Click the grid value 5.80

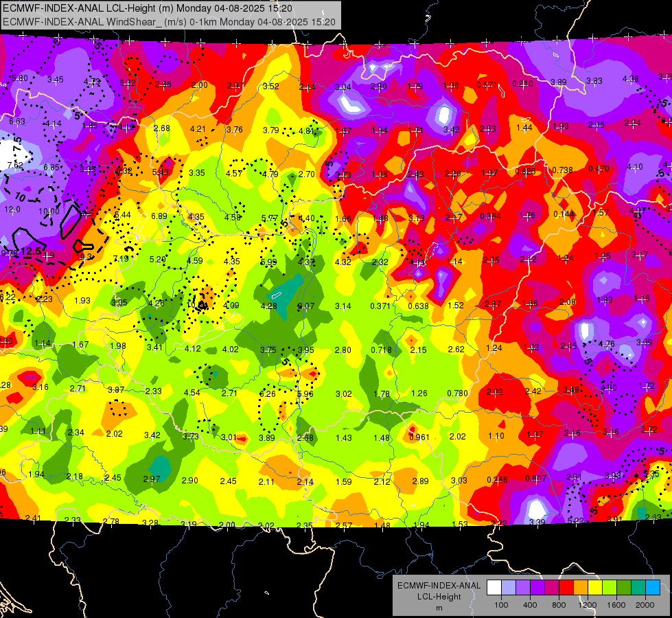(20, 78)
